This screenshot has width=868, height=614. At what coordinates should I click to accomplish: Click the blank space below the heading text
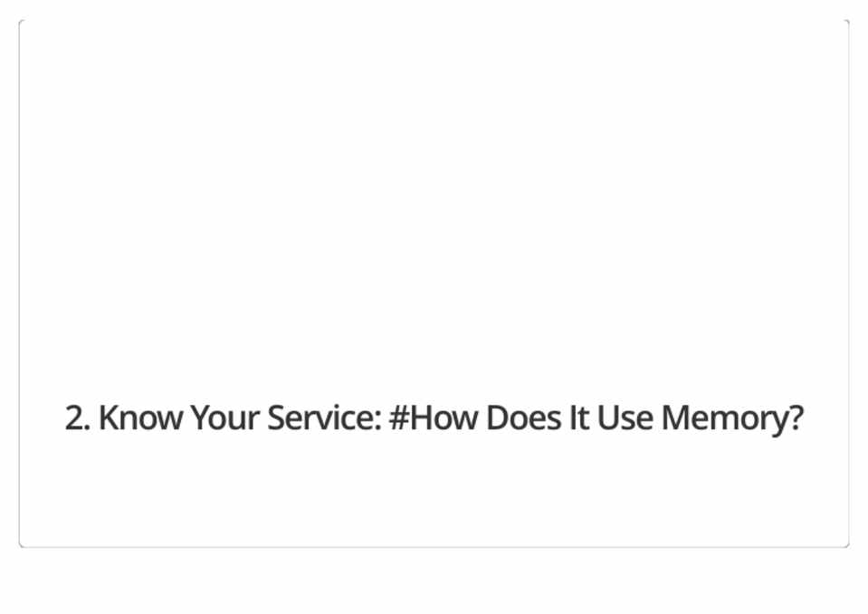click(434, 494)
